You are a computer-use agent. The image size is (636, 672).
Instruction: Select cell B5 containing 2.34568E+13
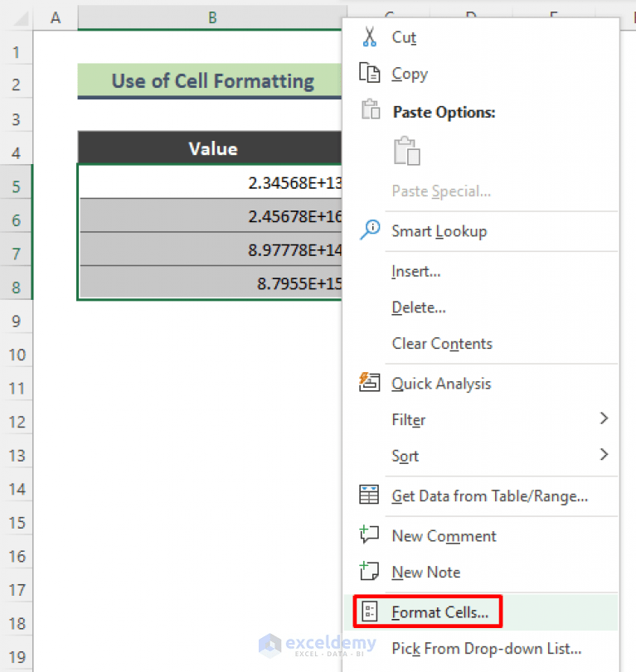coord(211,184)
